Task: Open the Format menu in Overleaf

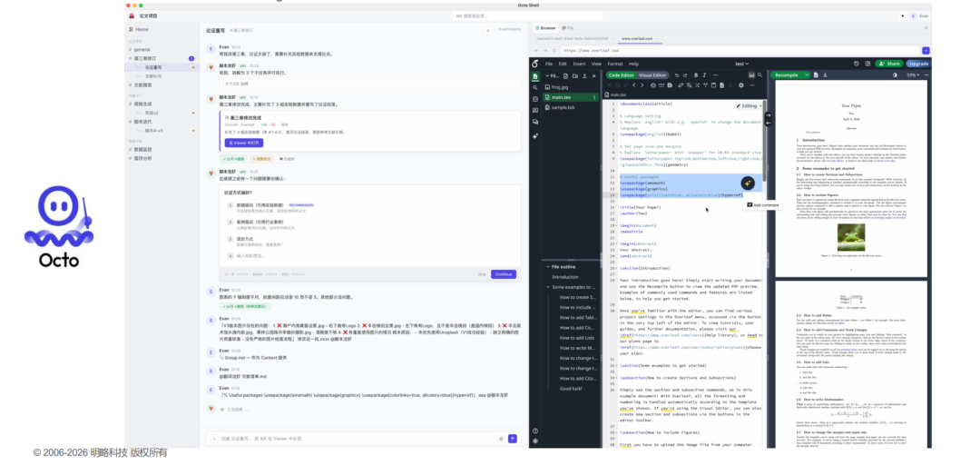Action: coord(615,64)
